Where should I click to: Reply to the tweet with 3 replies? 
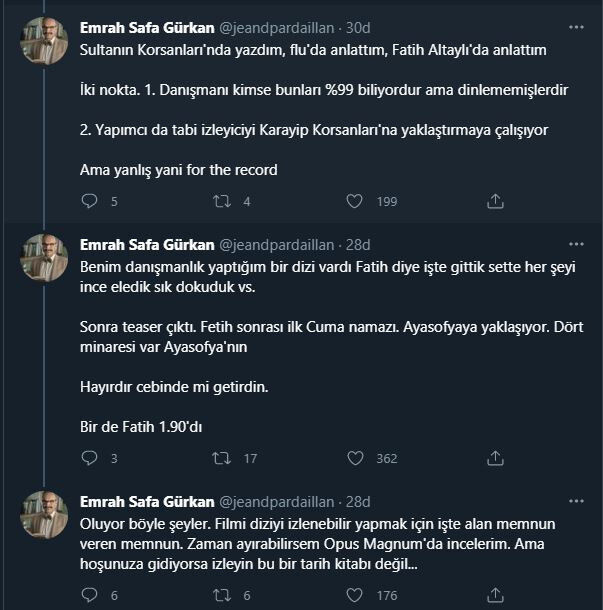click(89, 458)
